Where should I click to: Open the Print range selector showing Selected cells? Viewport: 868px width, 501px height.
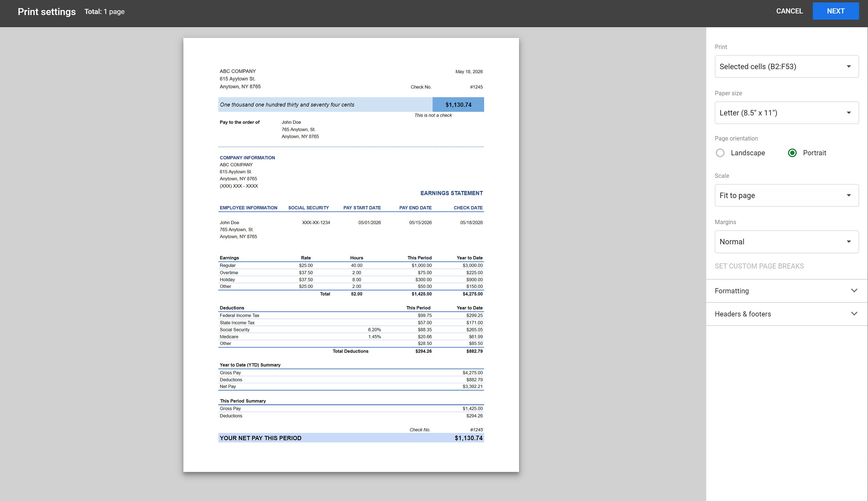pyautogui.click(x=786, y=66)
